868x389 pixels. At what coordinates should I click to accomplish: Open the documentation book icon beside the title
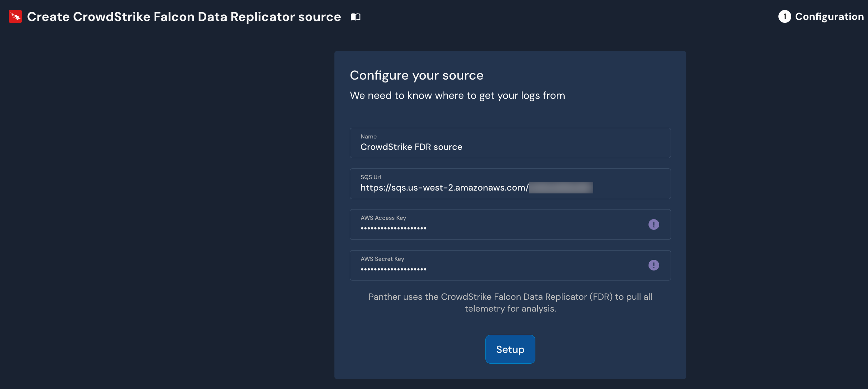click(x=355, y=16)
